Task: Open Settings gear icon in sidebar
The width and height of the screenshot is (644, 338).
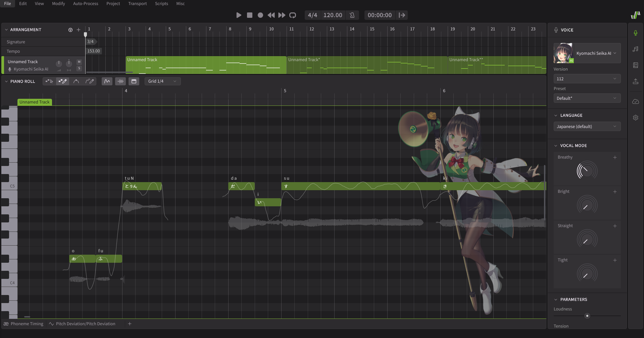Action: tap(636, 118)
